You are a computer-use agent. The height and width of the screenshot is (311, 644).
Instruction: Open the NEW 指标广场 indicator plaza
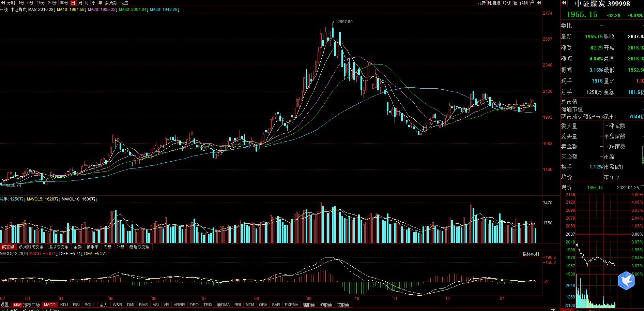point(26,305)
